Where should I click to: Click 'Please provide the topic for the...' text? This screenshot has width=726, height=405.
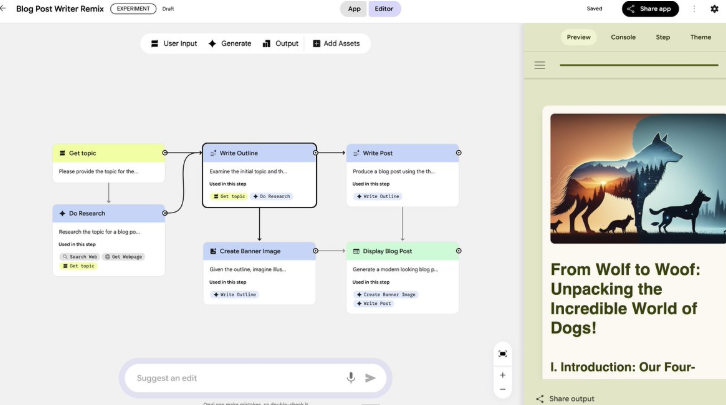pos(98,171)
